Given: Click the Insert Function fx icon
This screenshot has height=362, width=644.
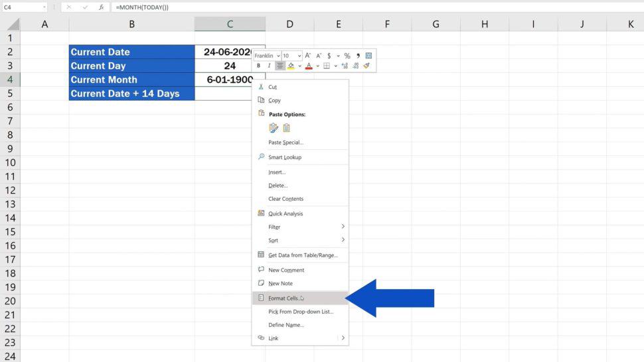Looking at the screenshot, I should click(101, 7).
